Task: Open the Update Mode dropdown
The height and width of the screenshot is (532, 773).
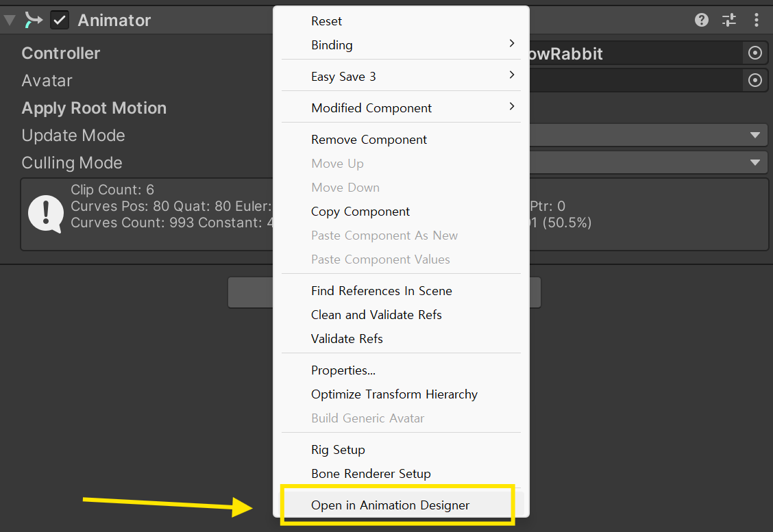Action: click(x=649, y=135)
